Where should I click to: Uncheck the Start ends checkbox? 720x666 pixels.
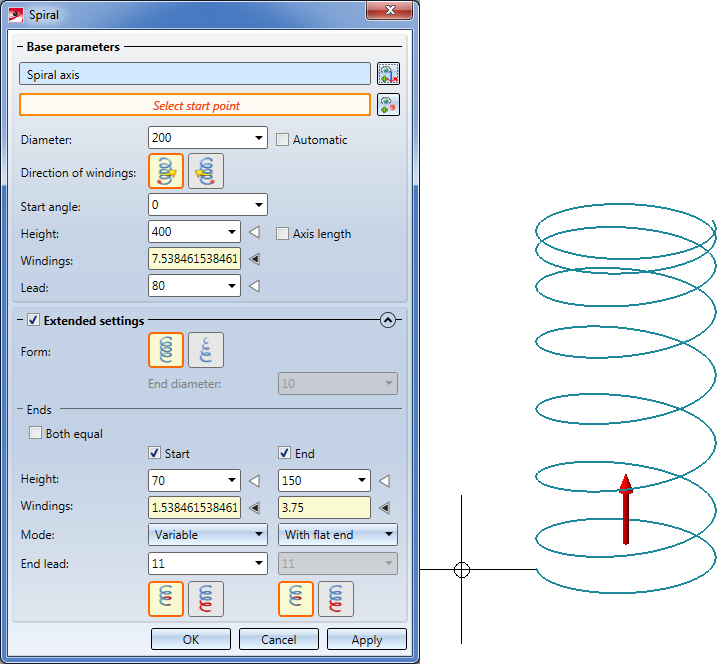[x=154, y=453]
